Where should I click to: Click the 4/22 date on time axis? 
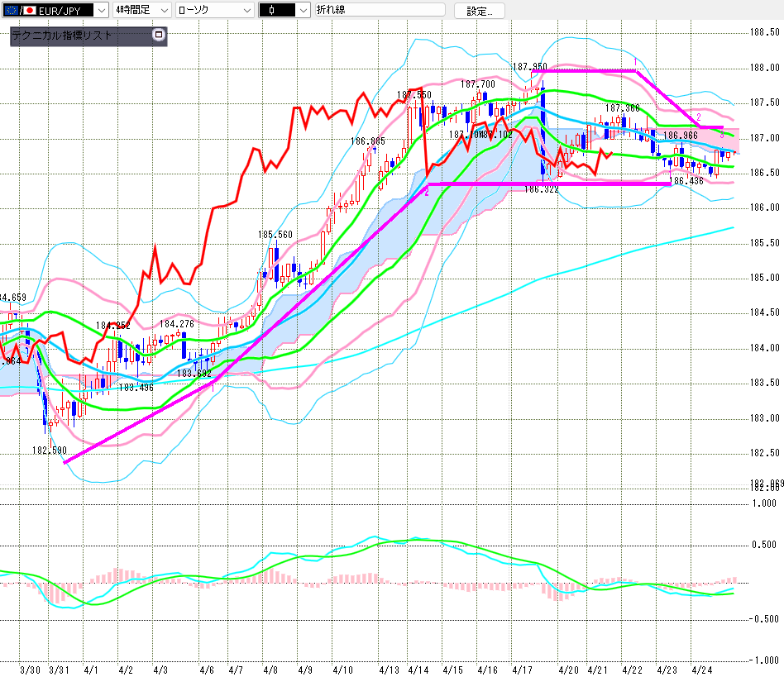633,667
